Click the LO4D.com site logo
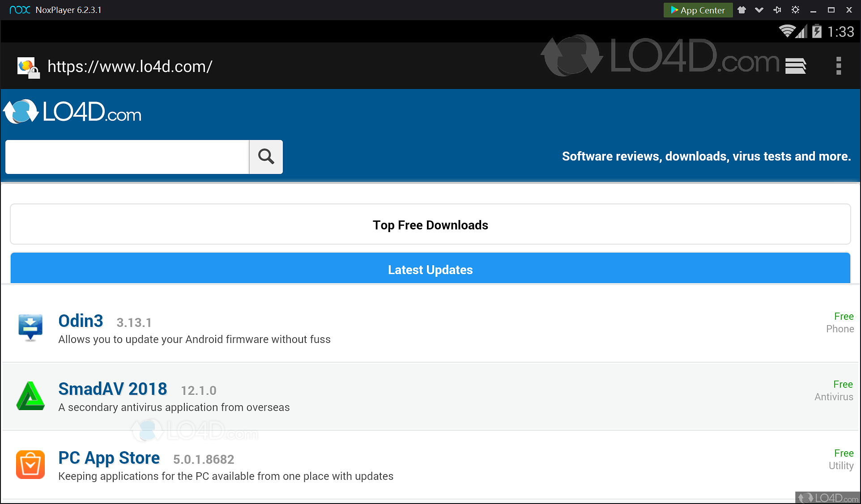The image size is (861, 504). click(72, 112)
